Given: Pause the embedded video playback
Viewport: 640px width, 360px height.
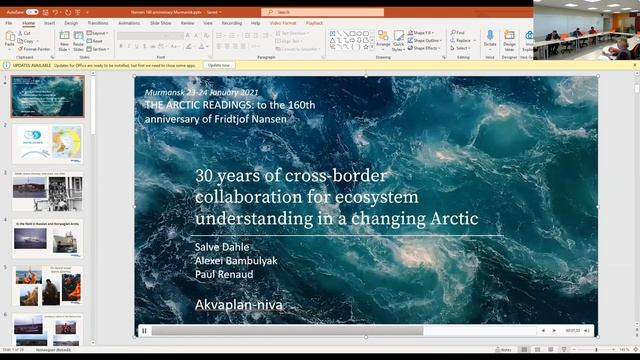Looking at the screenshot, I should point(144,331).
